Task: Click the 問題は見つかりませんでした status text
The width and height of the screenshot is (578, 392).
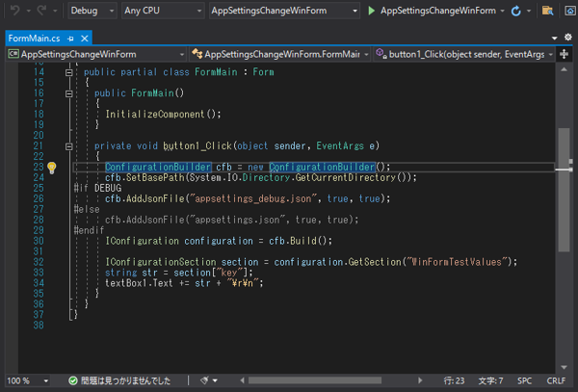Action: click(x=125, y=380)
